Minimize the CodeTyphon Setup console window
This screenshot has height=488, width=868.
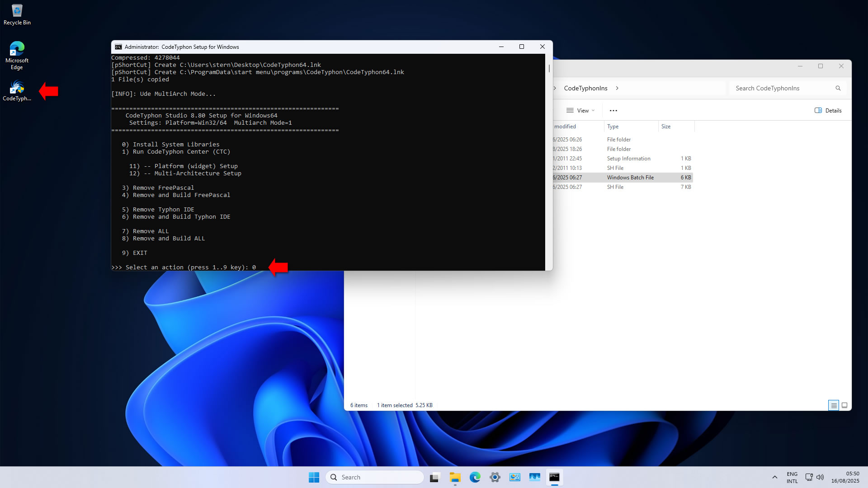(501, 47)
